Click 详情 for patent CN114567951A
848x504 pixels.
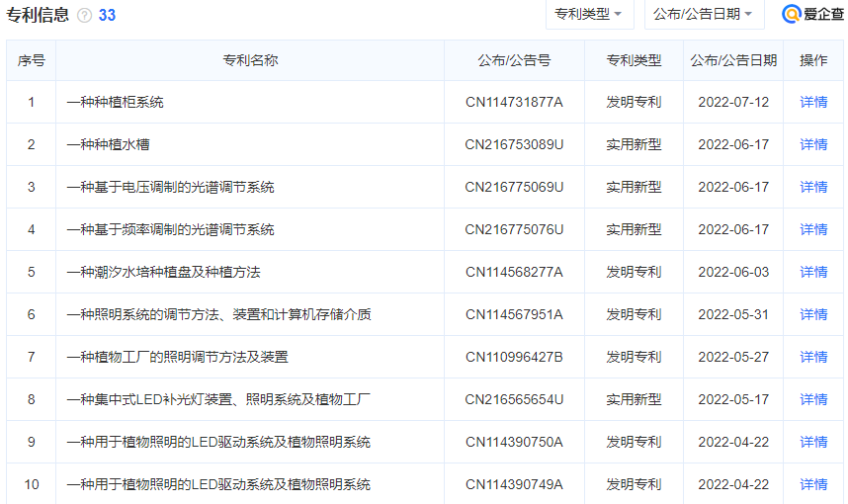click(x=813, y=314)
